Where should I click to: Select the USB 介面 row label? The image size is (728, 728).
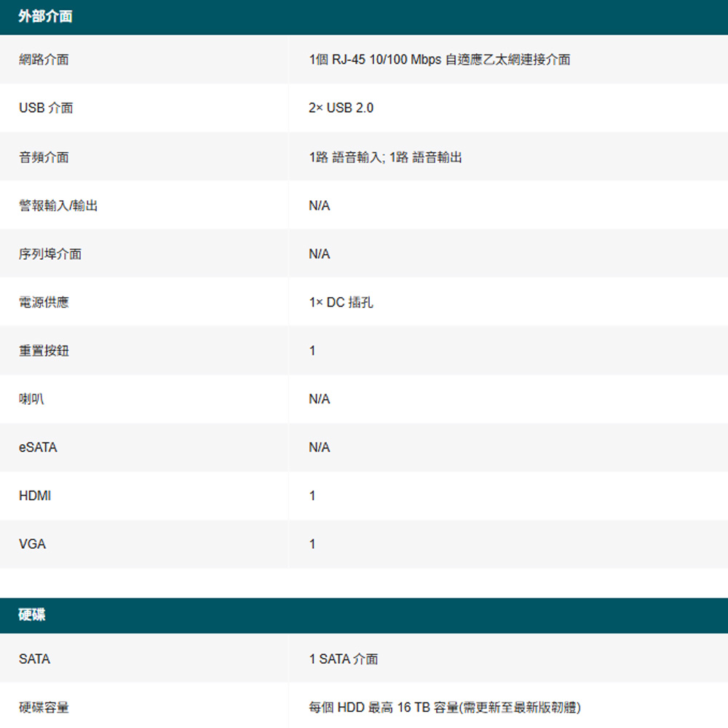tap(46, 108)
